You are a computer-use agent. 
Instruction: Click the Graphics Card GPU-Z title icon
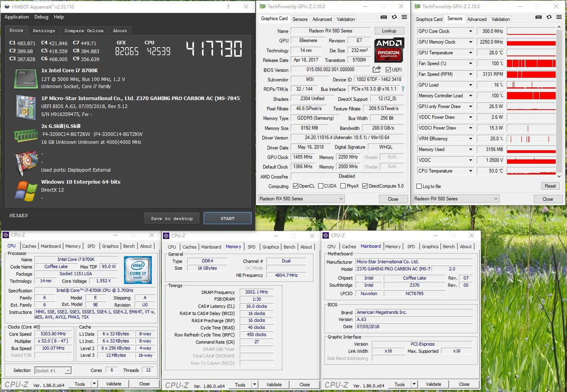262,6
